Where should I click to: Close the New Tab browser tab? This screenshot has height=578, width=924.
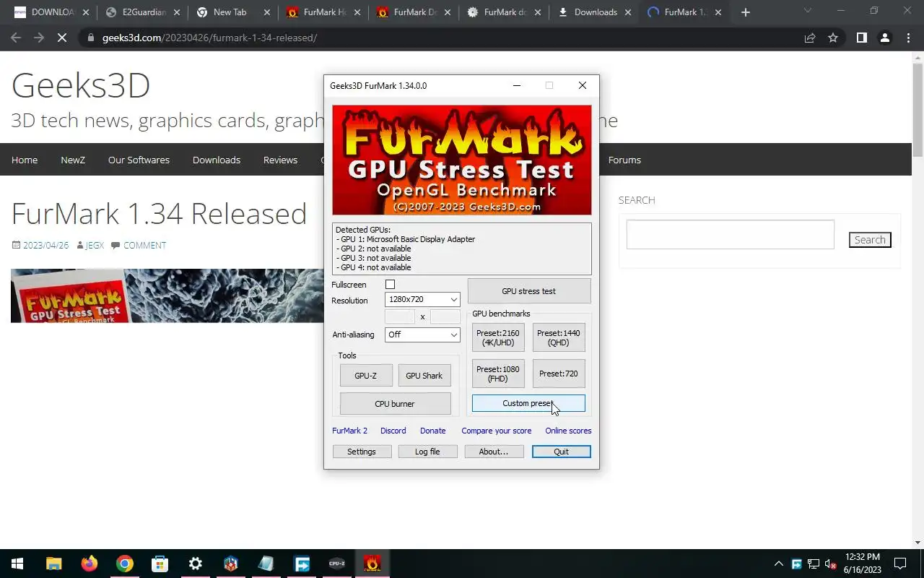(x=267, y=12)
